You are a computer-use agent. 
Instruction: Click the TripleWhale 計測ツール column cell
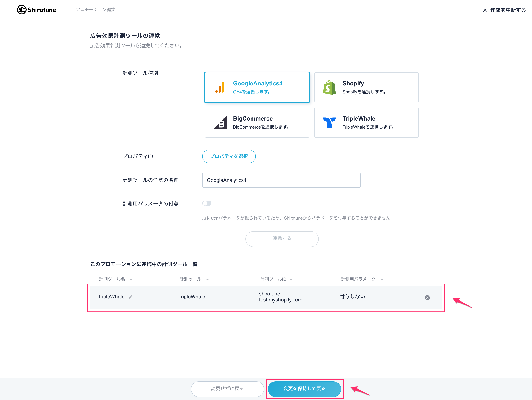192,297
